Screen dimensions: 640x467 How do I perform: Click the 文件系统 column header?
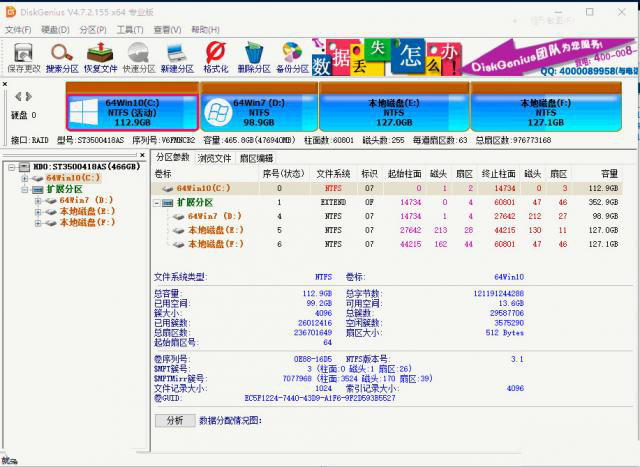(x=333, y=174)
